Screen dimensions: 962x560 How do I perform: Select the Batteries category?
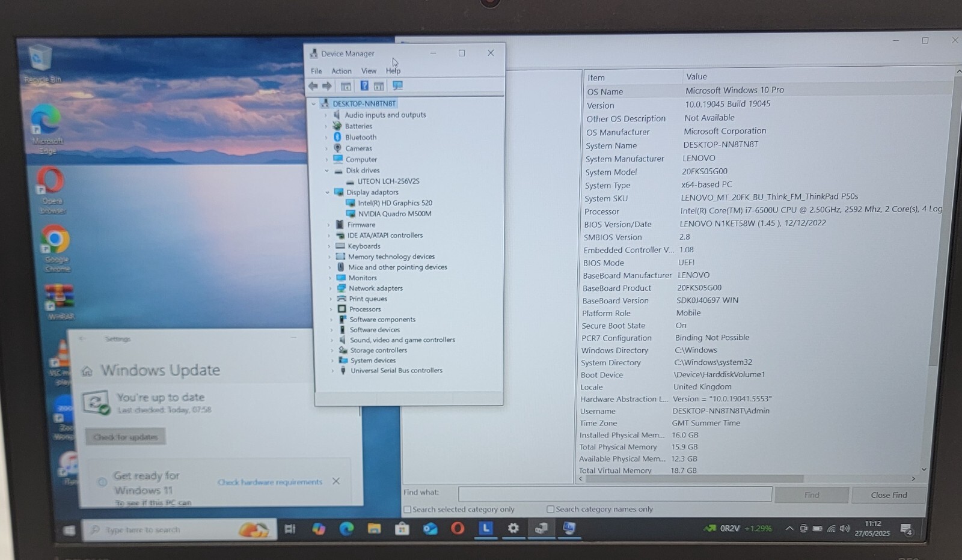[x=358, y=126]
